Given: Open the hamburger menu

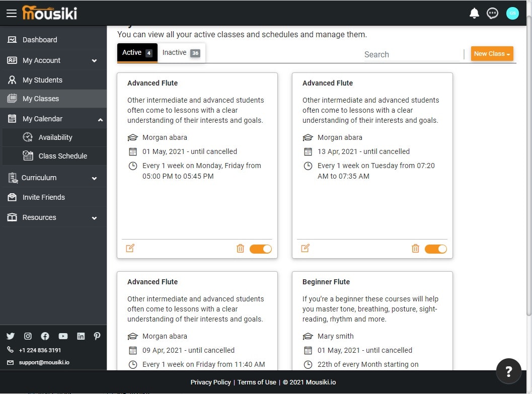Looking at the screenshot, I should (12, 13).
